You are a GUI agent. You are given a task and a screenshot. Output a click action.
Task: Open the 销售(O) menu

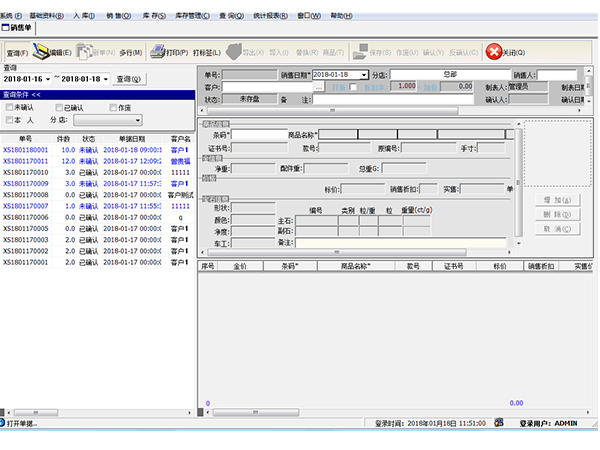pos(119,16)
